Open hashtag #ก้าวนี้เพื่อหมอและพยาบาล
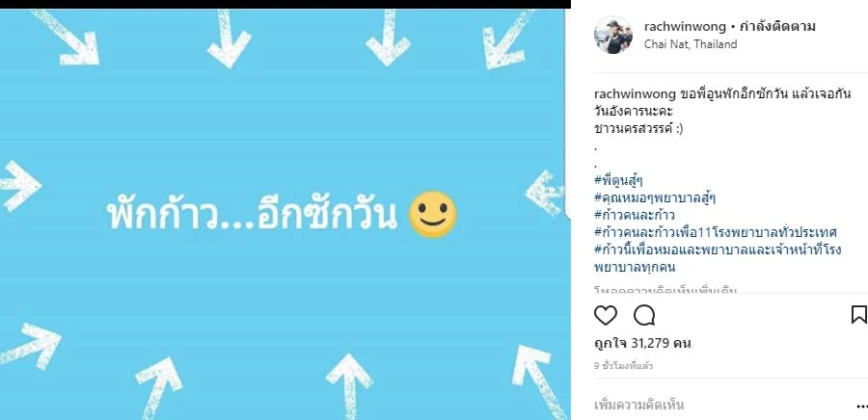Image resolution: width=868 pixels, height=420 pixels. coord(718,258)
